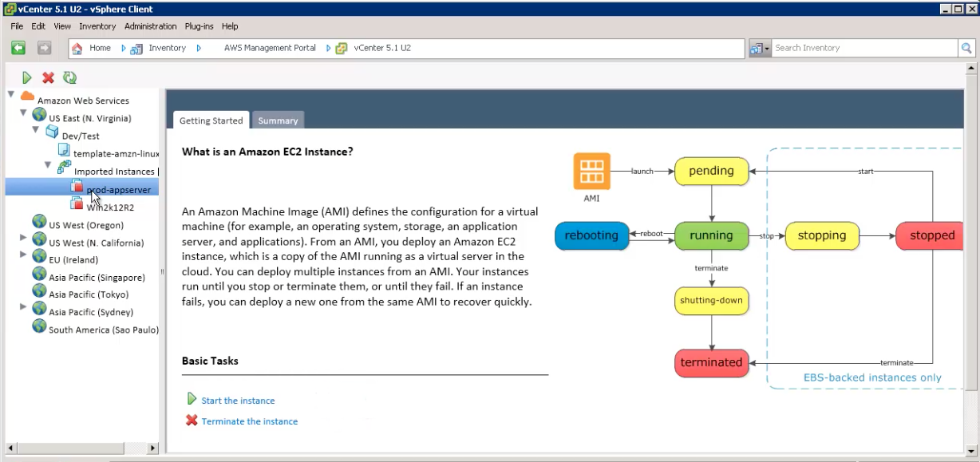
Task: Select the Asia Pacific (Singapore) globe icon
Action: tap(39, 274)
